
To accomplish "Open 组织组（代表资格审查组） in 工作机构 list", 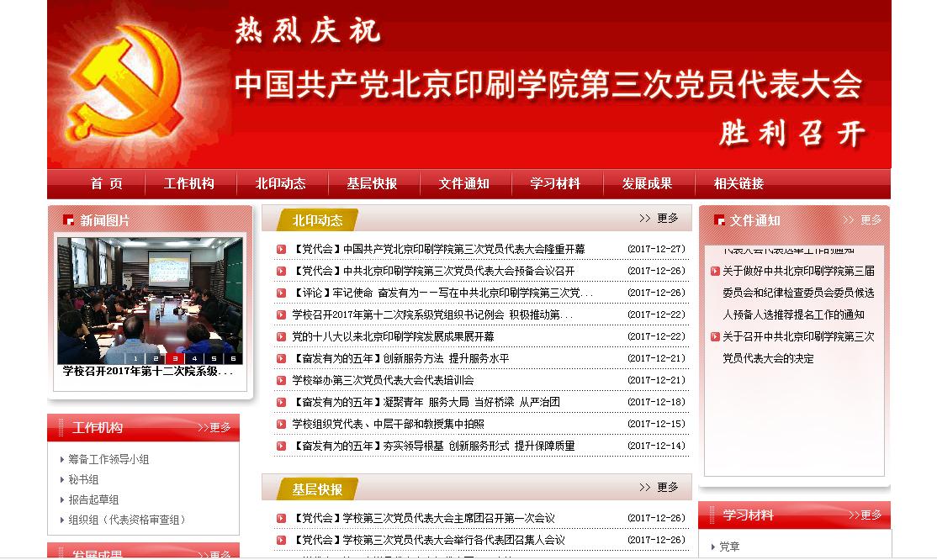I will pos(127,520).
